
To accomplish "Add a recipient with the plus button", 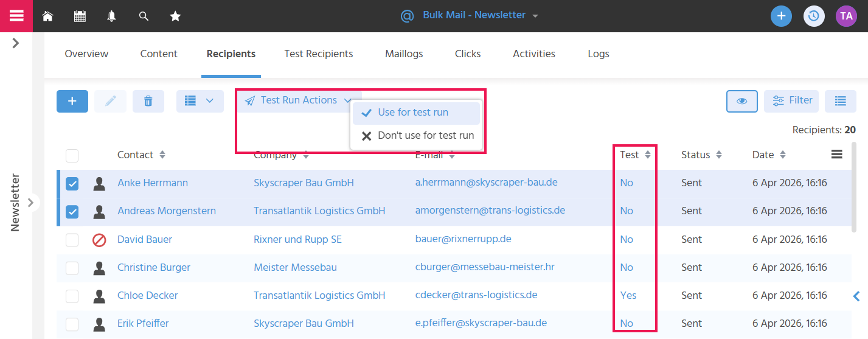I will point(72,101).
